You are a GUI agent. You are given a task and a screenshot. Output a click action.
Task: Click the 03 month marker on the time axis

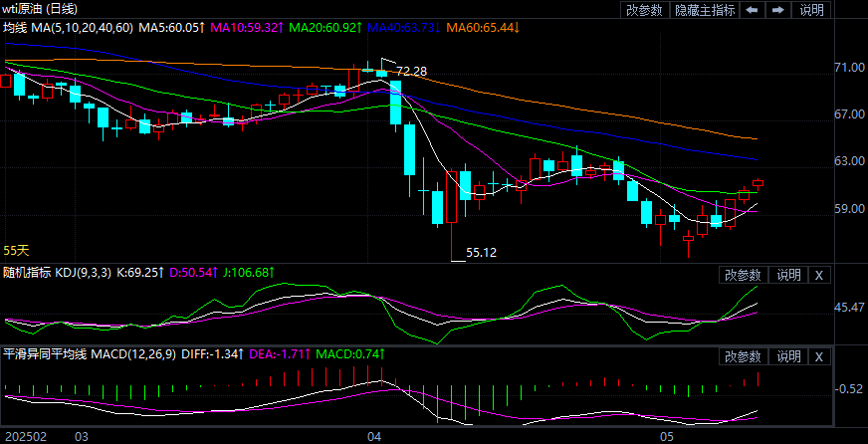[x=82, y=437]
